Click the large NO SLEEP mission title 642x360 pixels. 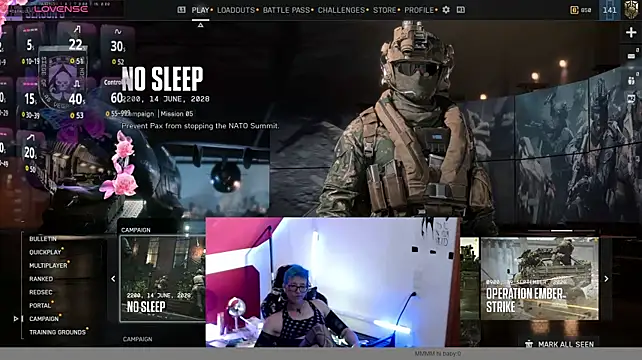(x=162, y=79)
